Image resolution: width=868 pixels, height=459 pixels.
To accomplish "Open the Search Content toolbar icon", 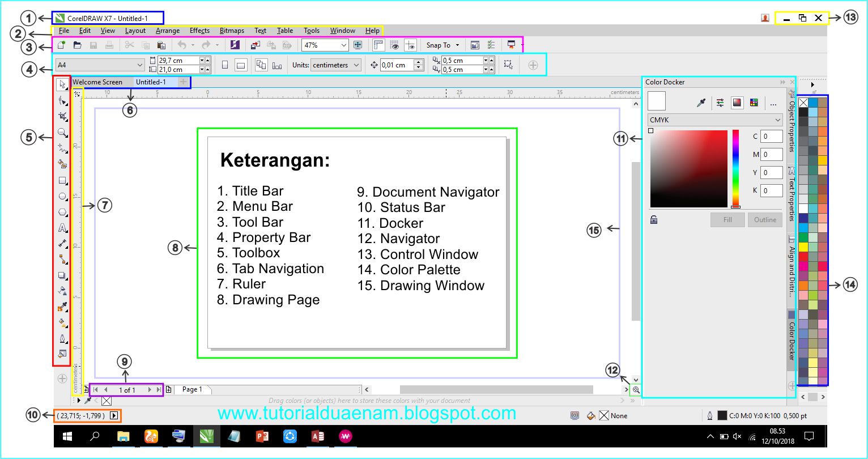I will point(235,45).
